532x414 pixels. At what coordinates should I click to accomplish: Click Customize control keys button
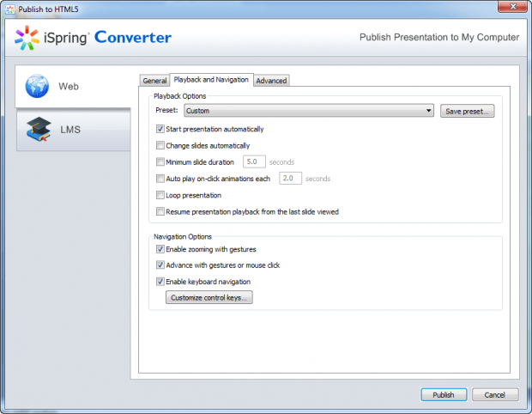pyautogui.click(x=209, y=297)
